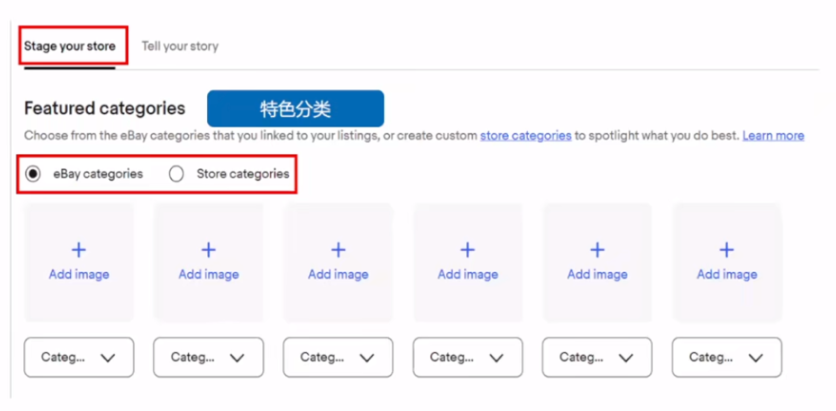Open the first Category dropdown
The height and width of the screenshot is (411, 836).
click(x=79, y=357)
